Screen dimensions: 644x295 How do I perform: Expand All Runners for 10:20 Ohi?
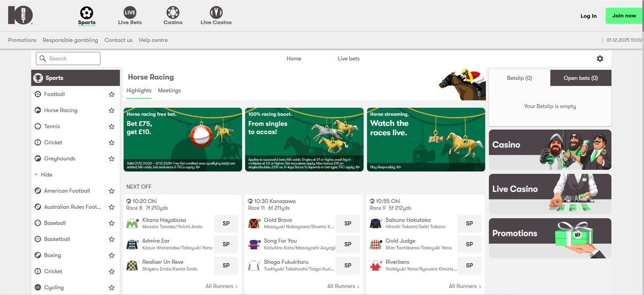click(222, 287)
